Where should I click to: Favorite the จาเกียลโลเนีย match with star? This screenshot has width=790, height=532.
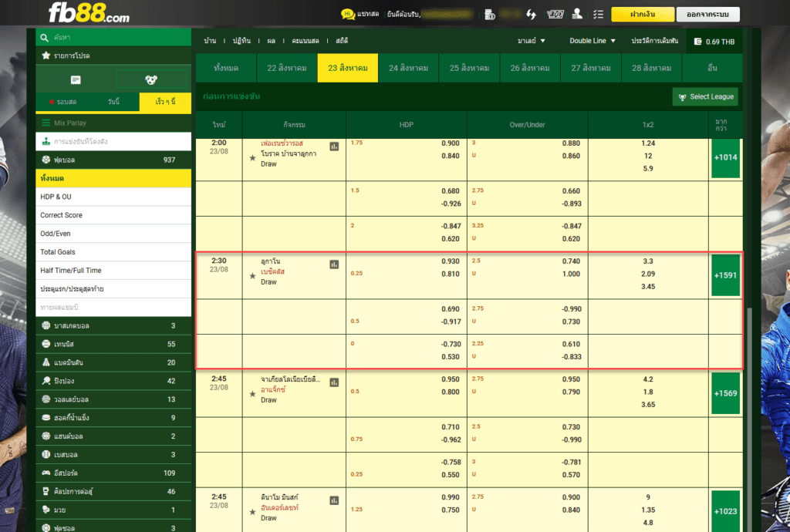pyautogui.click(x=252, y=394)
